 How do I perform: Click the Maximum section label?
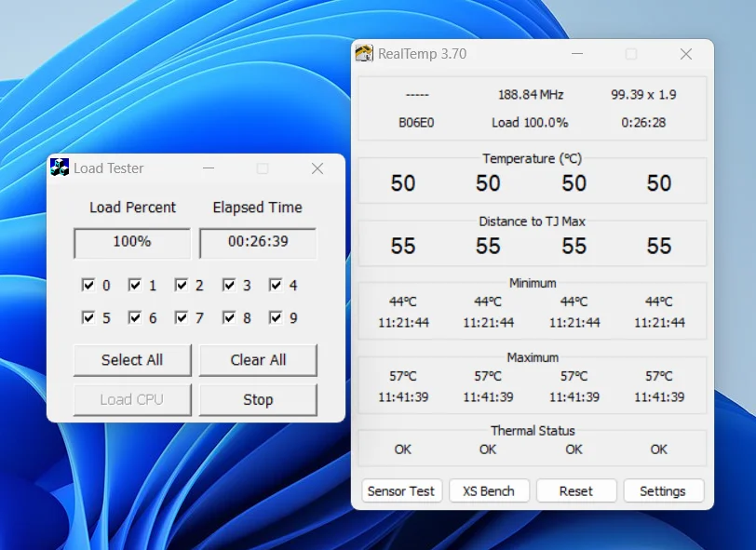[533, 357]
